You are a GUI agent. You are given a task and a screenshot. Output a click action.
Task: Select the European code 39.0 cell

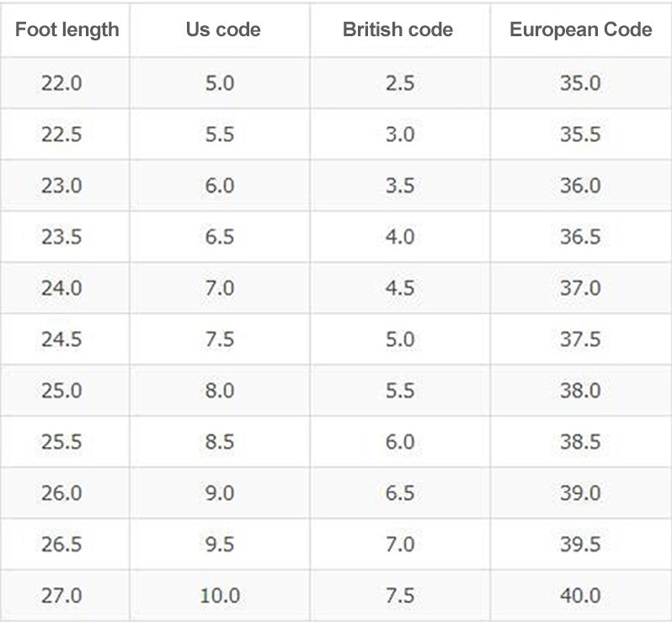pos(580,492)
